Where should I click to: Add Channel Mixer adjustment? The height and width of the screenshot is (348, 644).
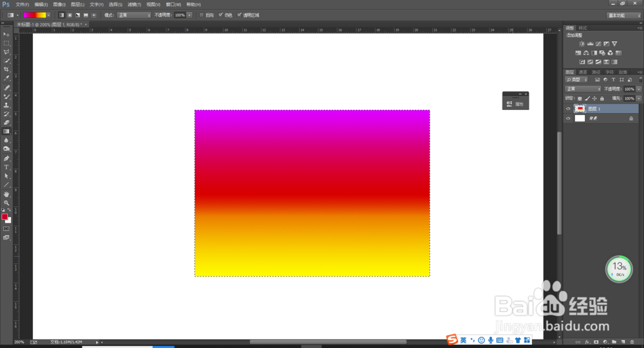point(611,53)
